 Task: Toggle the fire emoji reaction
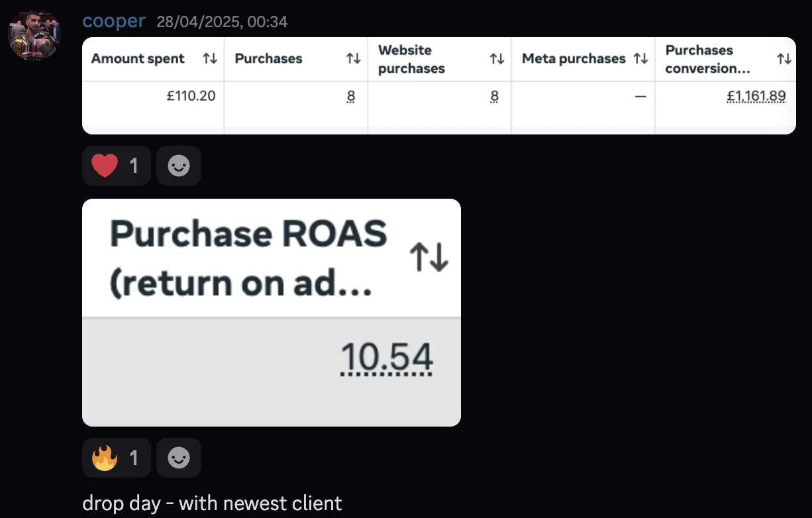(117, 458)
